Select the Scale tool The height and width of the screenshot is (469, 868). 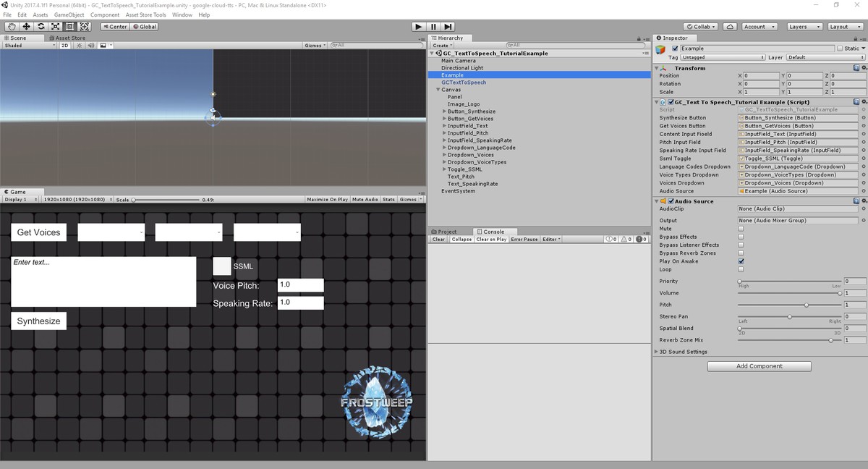56,26
